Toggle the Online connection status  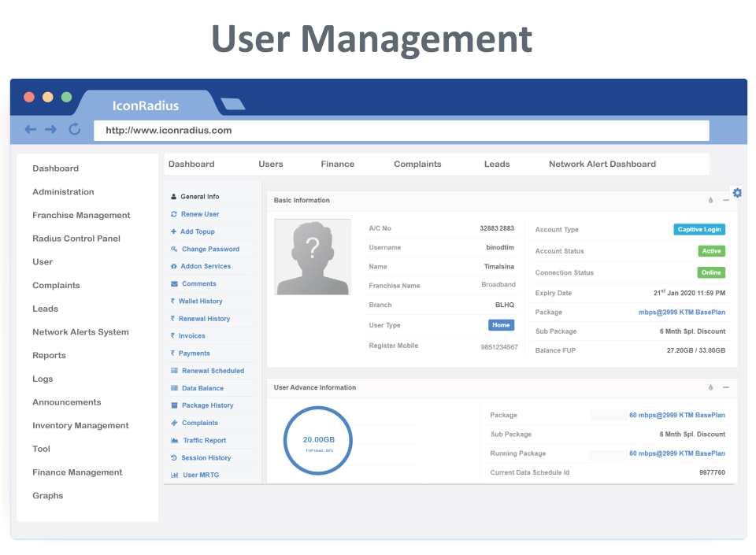click(x=711, y=272)
